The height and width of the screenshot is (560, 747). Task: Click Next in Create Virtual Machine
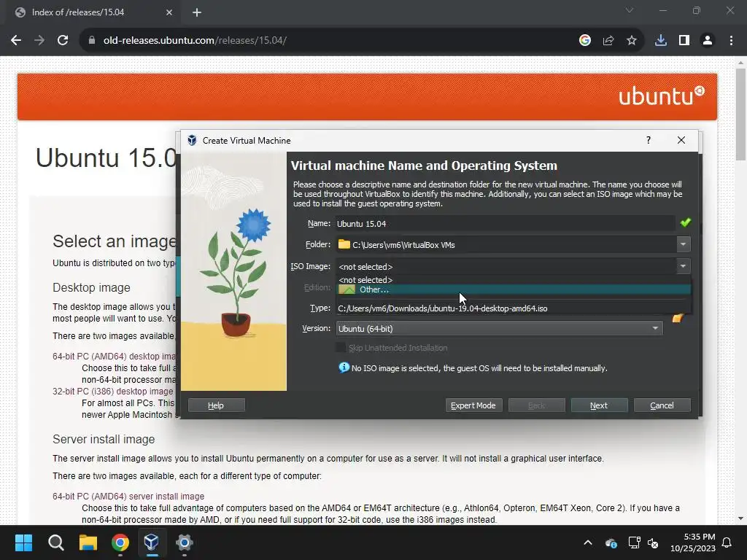(x=600, y=405)
